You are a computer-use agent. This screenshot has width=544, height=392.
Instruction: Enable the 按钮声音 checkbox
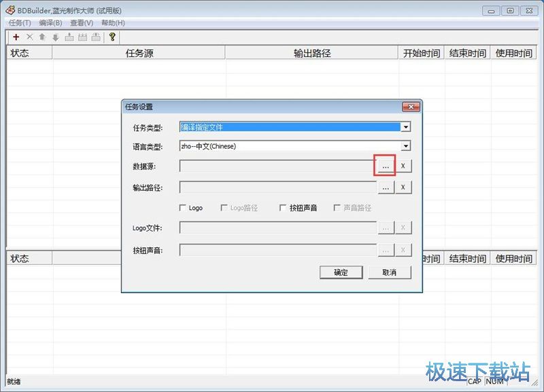(x=283, y=208)
